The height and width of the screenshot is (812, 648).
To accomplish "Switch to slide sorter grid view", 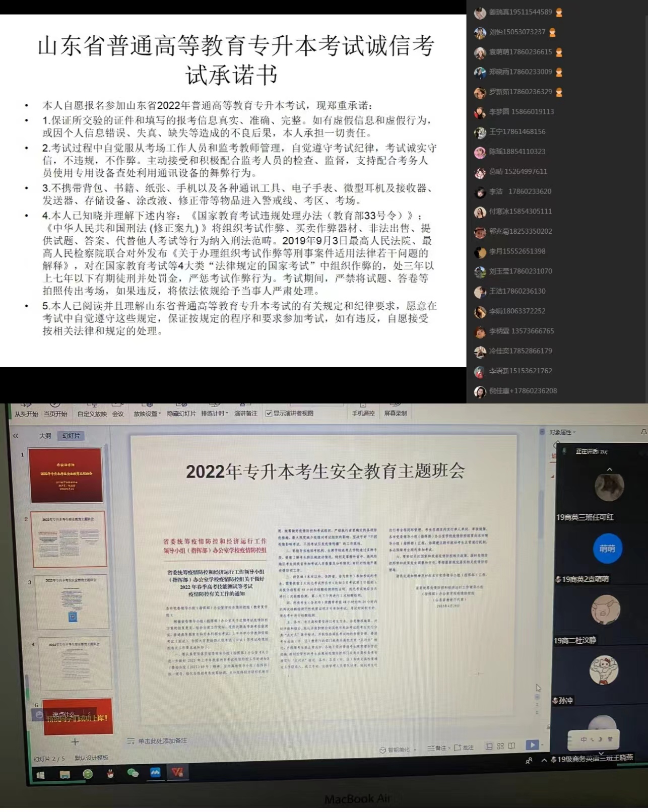I will tap(500, 746).
